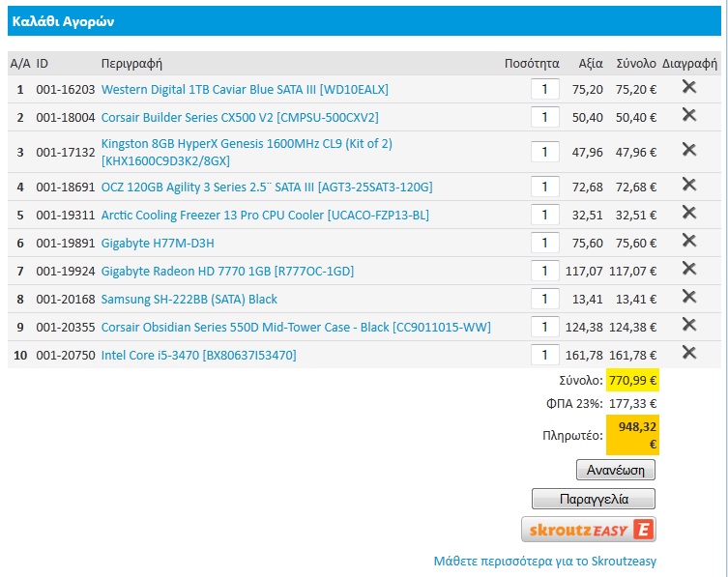Image resolution: width=728 pixels, height=577 pixels.
Task: Edit quantity field for Gigabyte Radeon HD 7770
Action: [545, 271]
